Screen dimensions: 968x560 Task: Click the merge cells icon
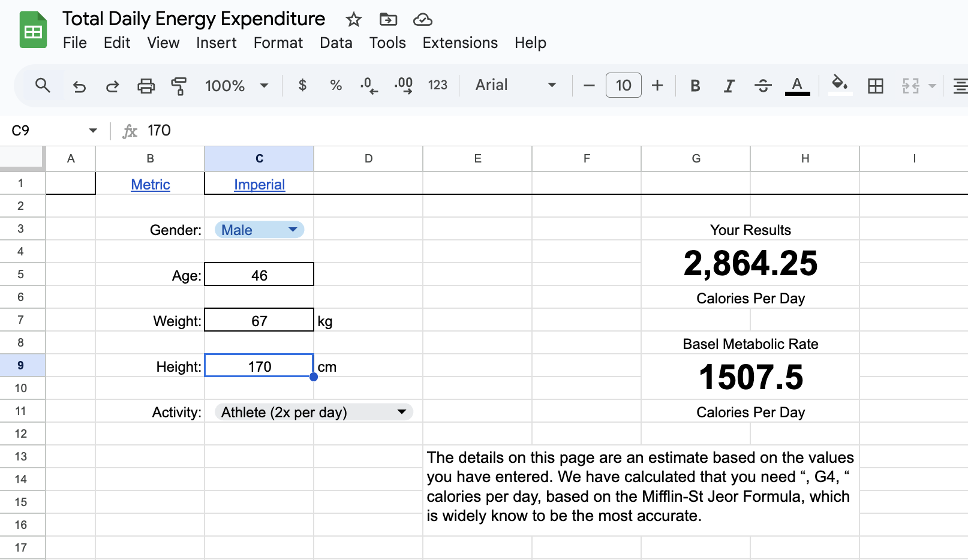[910, 86]
